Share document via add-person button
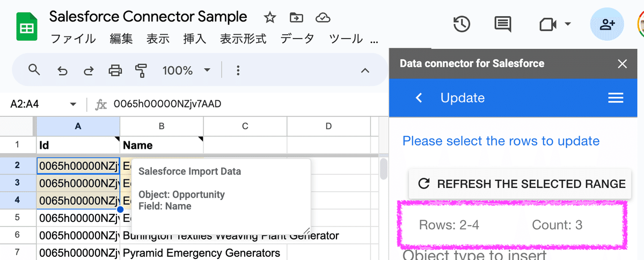The height and width of the screenshot is (260, 644). (x=607, y=24)
